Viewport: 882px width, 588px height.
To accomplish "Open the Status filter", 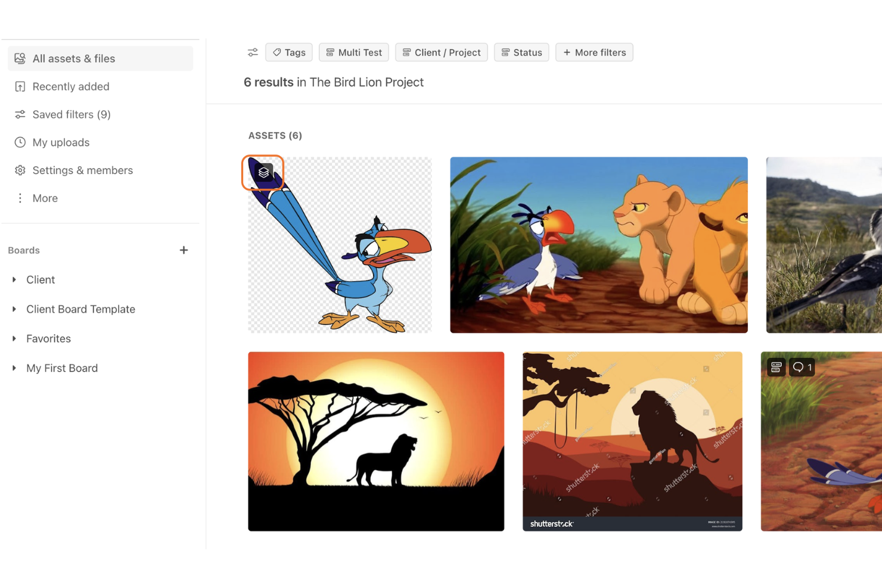I will pyautogui.click(x=521, y=52).
